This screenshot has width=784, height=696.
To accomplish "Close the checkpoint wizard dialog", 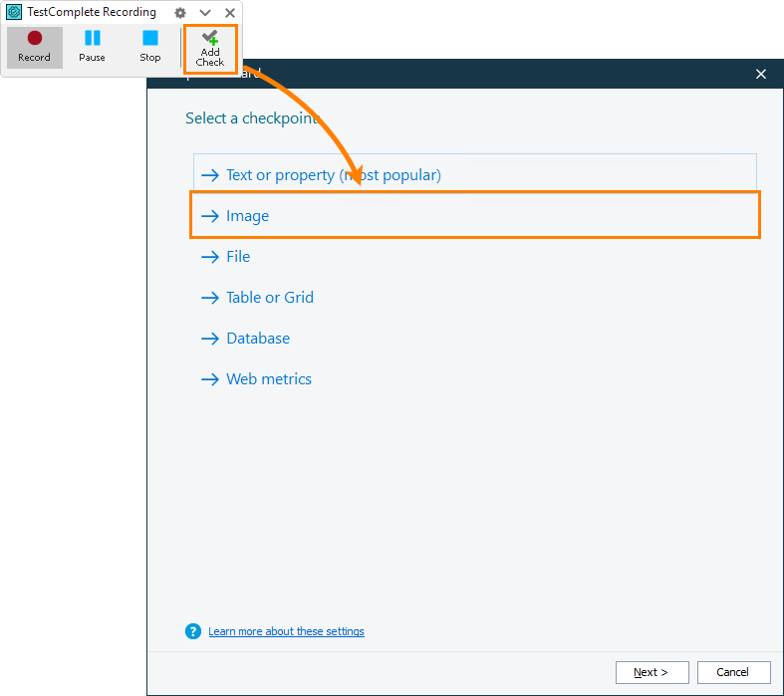I will click(x=761, y=74).
